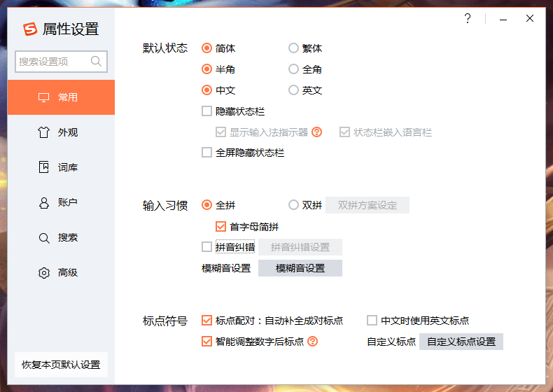553x392 pixels.
Task: Enable the 隐藏状态栏 checkbox
Action: [x=206, y=111]
